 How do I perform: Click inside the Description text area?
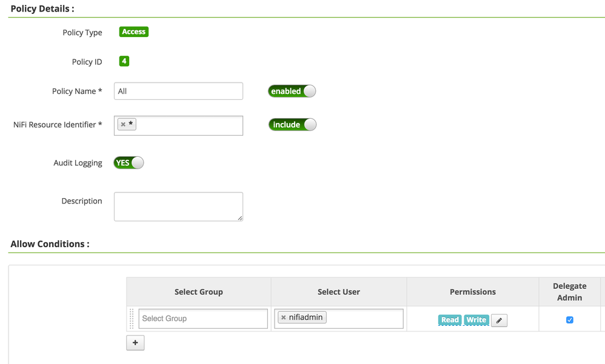pos(178,207)
